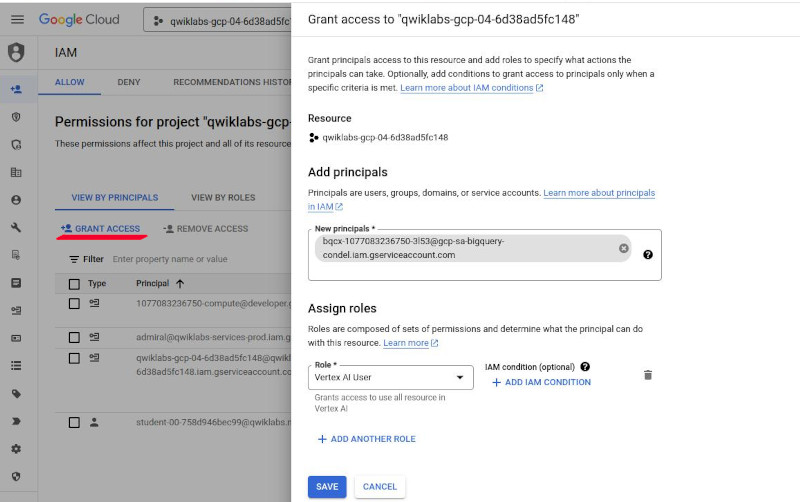Open the Organization Policies building icon
The image size is (800, 502).
pyautogui.click(x=16, y=172)
